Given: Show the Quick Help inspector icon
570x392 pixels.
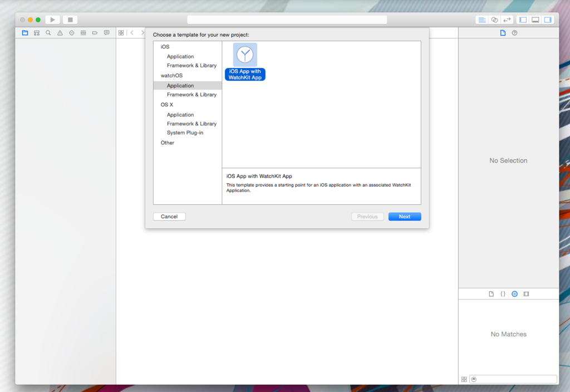Looking at the screenshot, I should click(x=514, y=33).
